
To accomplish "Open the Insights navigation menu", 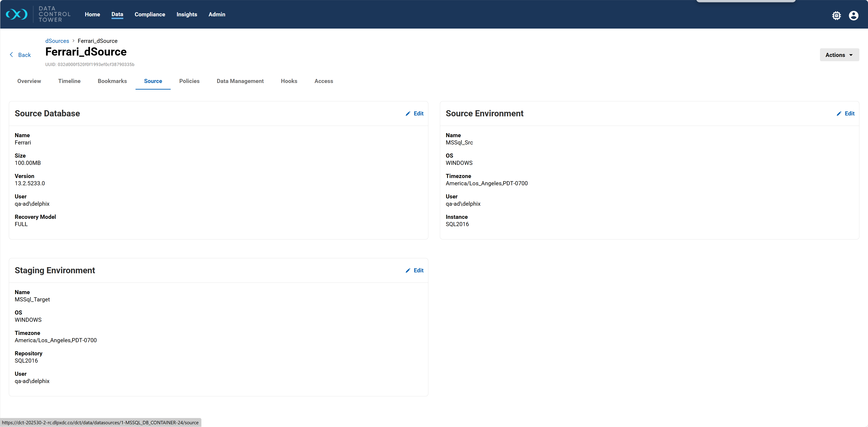I will tap(187, 15).
